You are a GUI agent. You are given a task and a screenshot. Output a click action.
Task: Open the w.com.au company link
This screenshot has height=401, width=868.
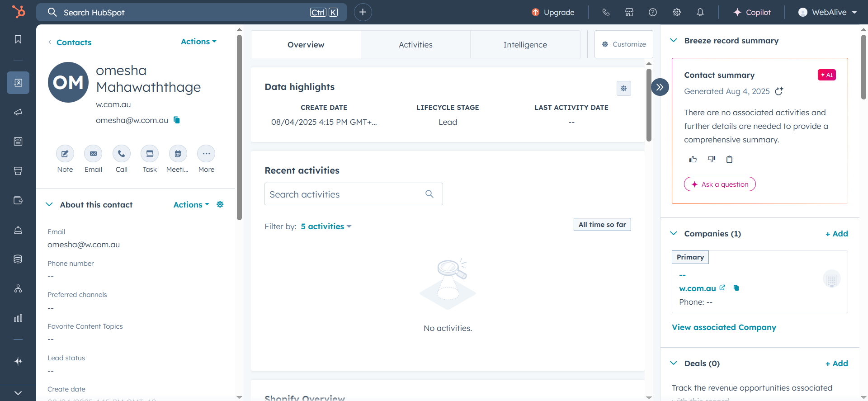pyautogui.click(x=697, y=288)
